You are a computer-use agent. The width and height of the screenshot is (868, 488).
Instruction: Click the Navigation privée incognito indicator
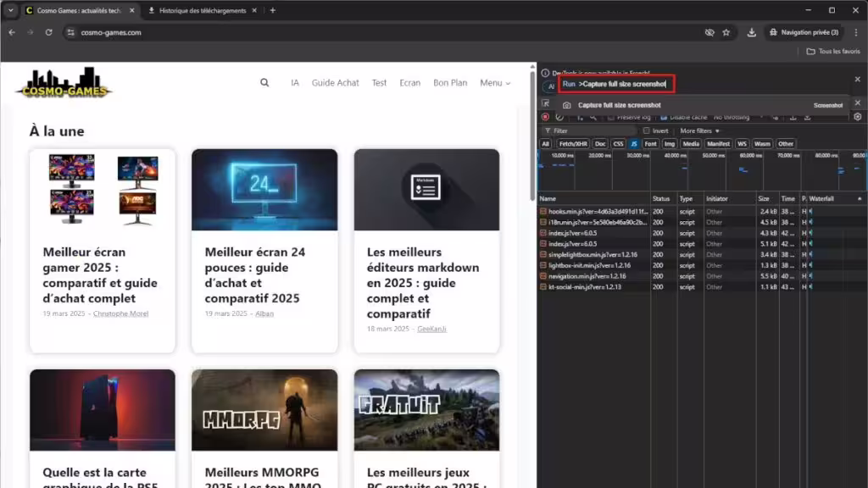coord(804,33)
